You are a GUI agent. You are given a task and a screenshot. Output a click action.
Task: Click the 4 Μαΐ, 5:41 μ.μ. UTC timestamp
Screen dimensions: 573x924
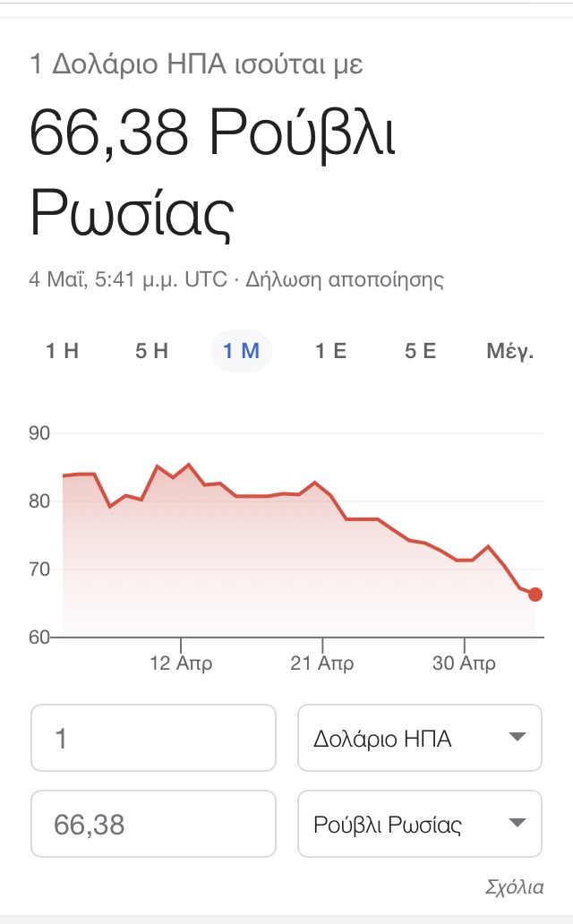coord(128,279)
